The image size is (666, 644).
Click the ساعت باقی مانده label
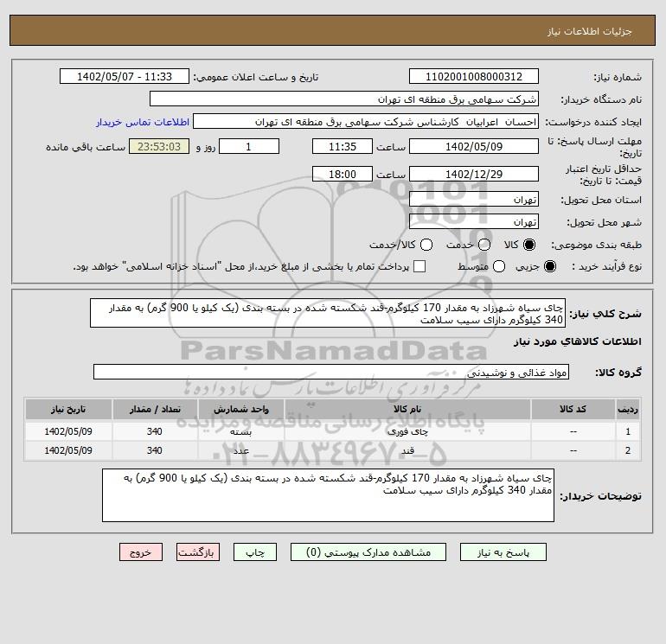tap(86, 147)
